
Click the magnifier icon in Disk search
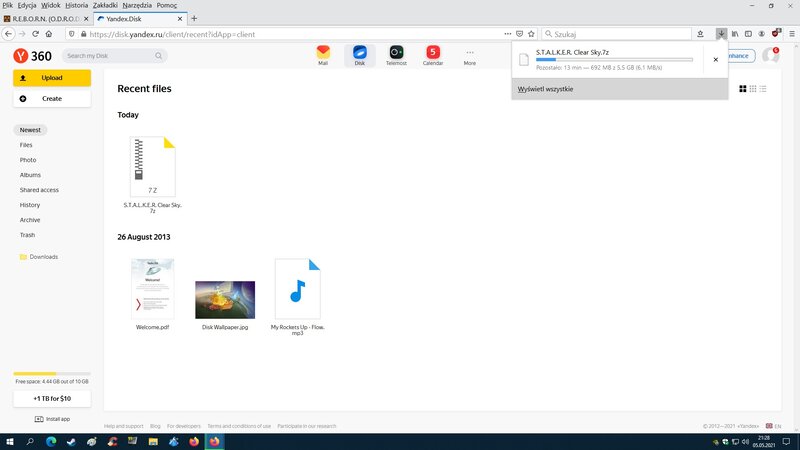[159, 56]
